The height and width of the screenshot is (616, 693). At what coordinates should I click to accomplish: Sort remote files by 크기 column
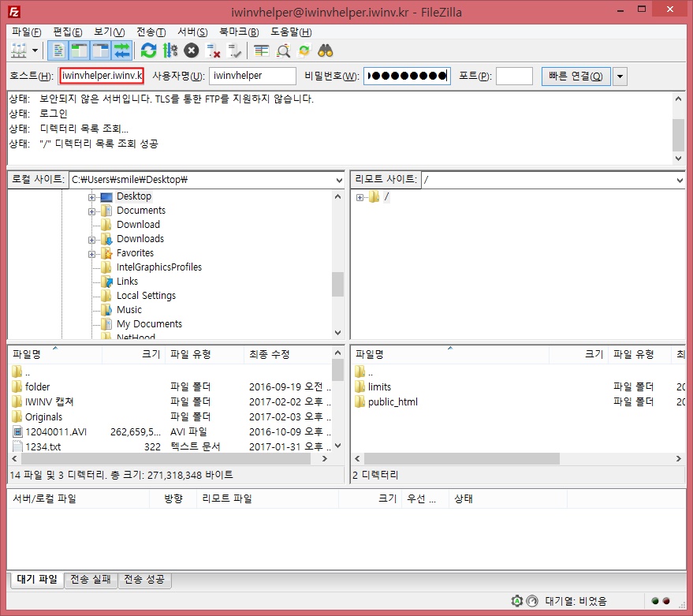click(x=578, y=354)
